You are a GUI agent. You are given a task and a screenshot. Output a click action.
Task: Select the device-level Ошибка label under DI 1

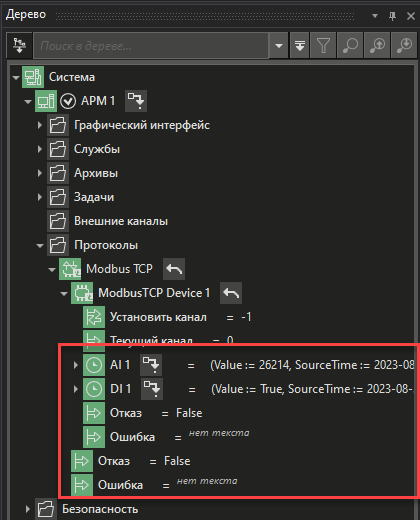click(132, 437)
